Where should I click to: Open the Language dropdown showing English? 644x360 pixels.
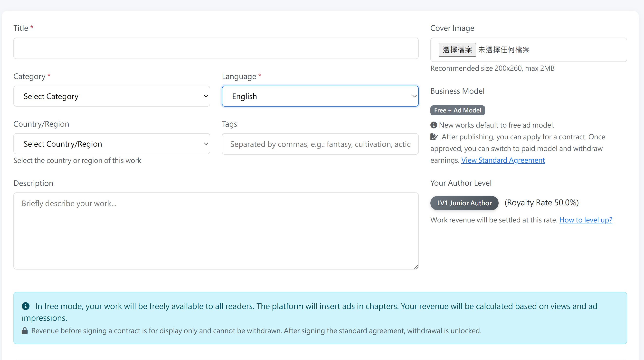click(320, 96)
